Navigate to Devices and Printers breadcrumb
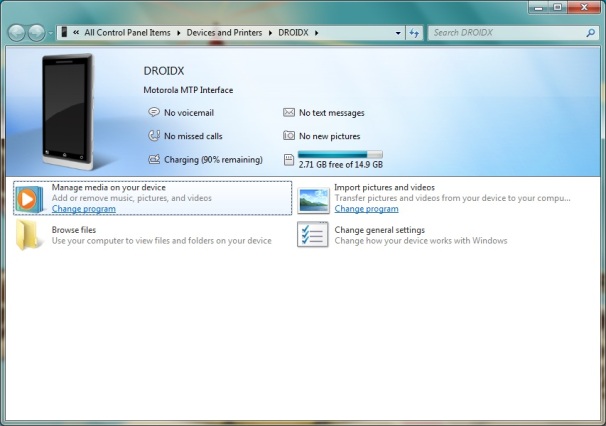The image size is (606, 426). coord(224,33)
